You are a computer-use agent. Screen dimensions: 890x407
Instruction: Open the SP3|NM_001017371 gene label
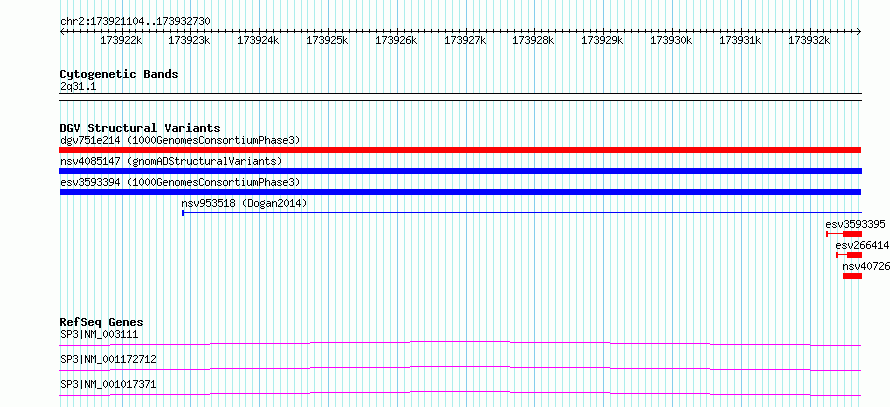coord(108,384)
